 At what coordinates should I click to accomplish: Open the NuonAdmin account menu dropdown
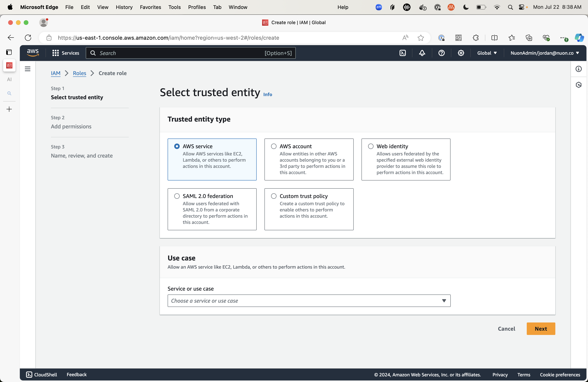click(x=544, y=53)
